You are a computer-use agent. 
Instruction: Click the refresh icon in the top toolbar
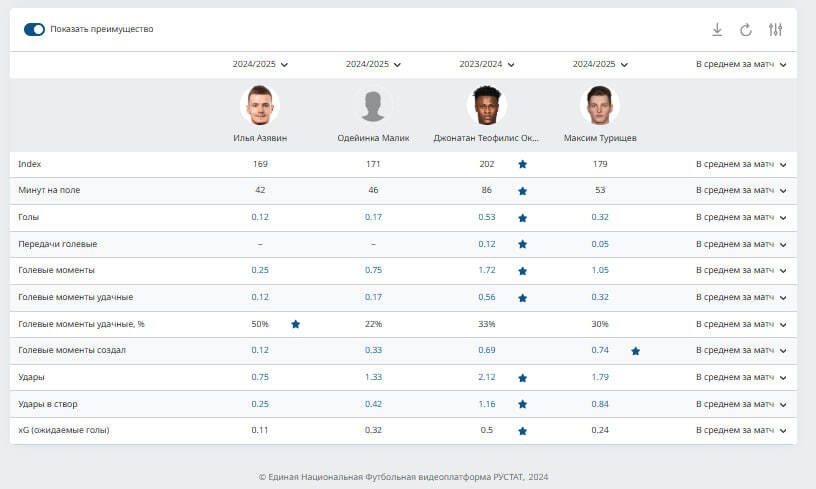pyautogui.click(x=746, y=30)
